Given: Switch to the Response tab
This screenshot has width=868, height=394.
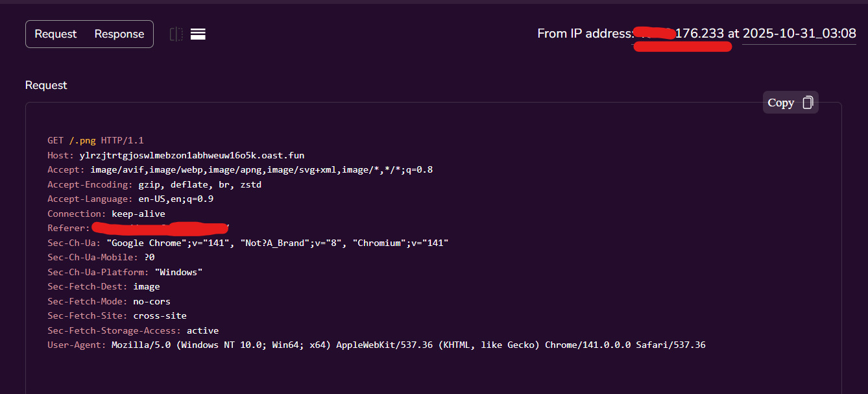Looking at the screenshot, I should [119, 34].
